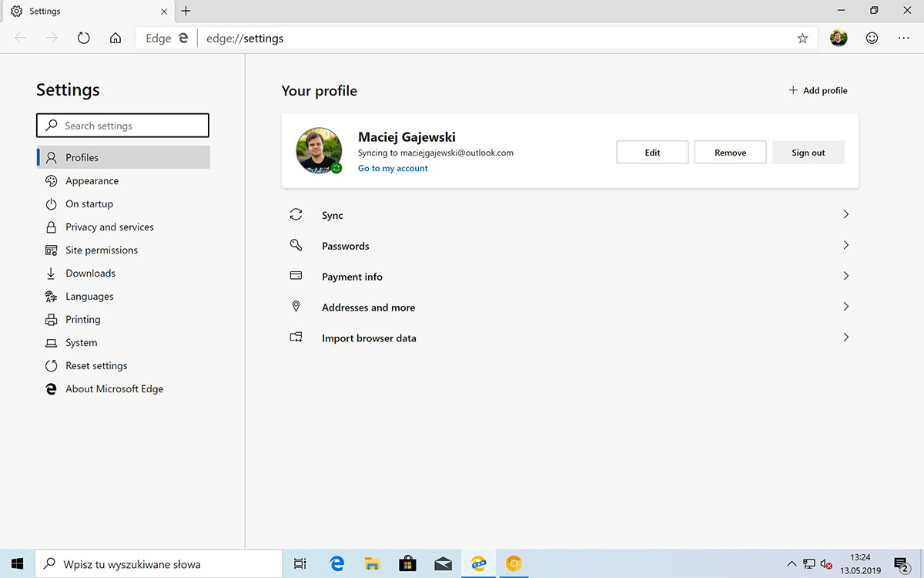Open Task View from the taskbar
This screenshot has height=578, width=924.
[301, 564]
